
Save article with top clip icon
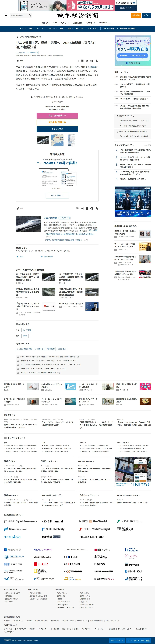(x=18, y=61)
